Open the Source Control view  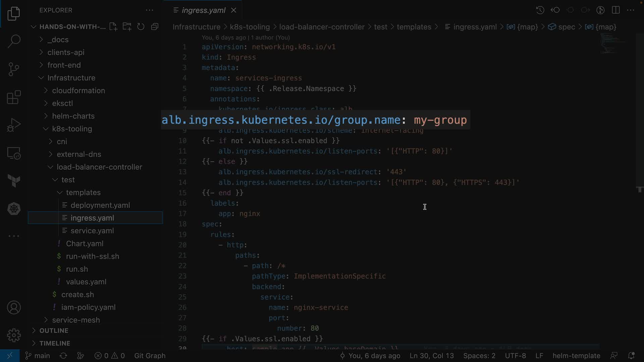coord(14,69)
